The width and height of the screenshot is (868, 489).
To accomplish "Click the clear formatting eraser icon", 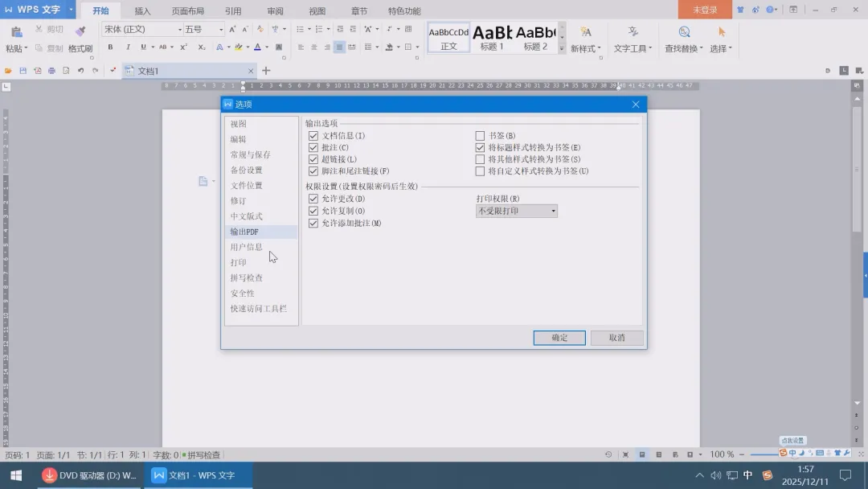I will pyautogui.click(x=260, y=29).
